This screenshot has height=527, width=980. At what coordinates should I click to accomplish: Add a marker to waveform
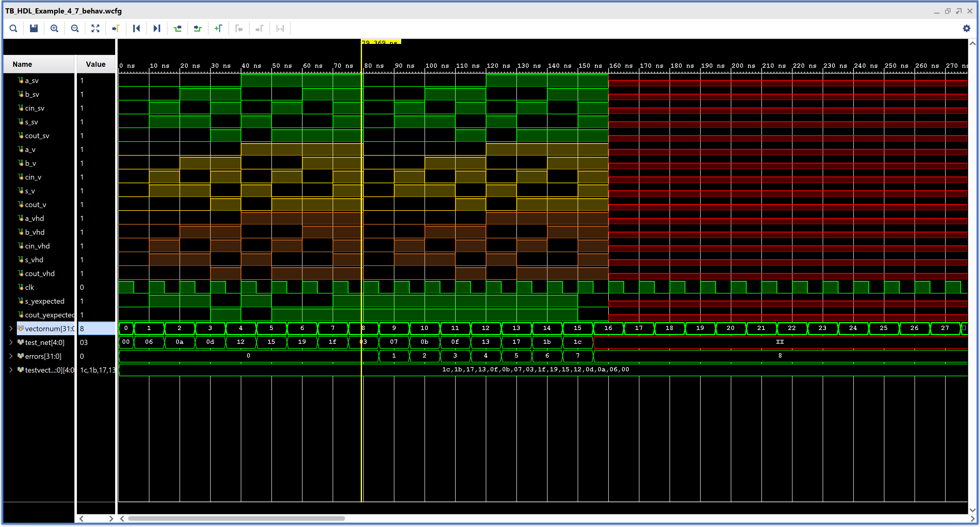(218, 28)
